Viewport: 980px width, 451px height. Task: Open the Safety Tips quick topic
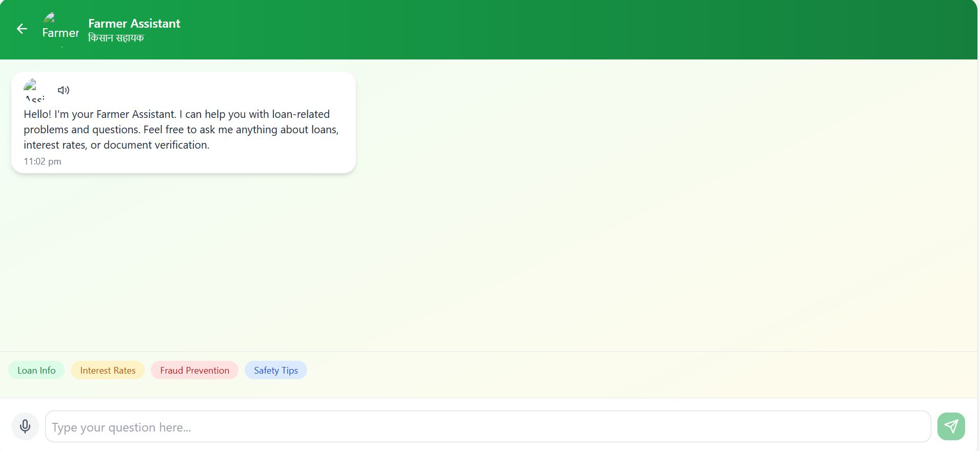276,371
